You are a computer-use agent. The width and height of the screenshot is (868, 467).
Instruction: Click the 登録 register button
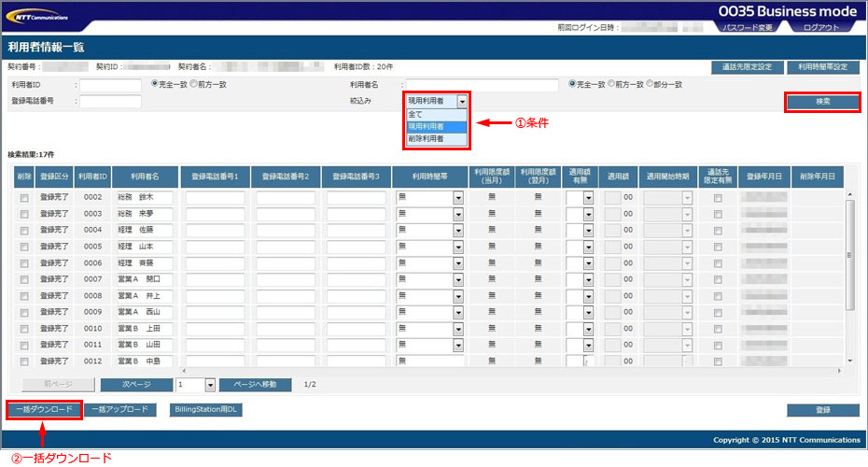822,409
